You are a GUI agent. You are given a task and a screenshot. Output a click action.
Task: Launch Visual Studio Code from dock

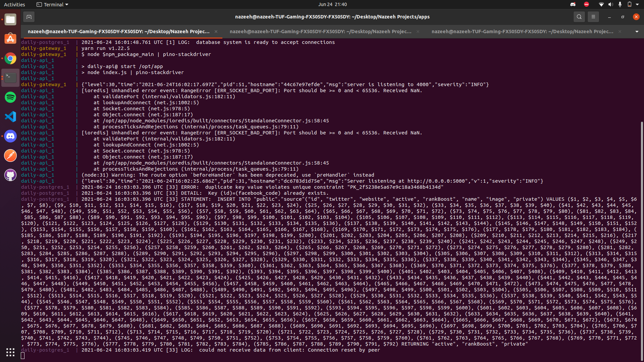pos(10,117)
